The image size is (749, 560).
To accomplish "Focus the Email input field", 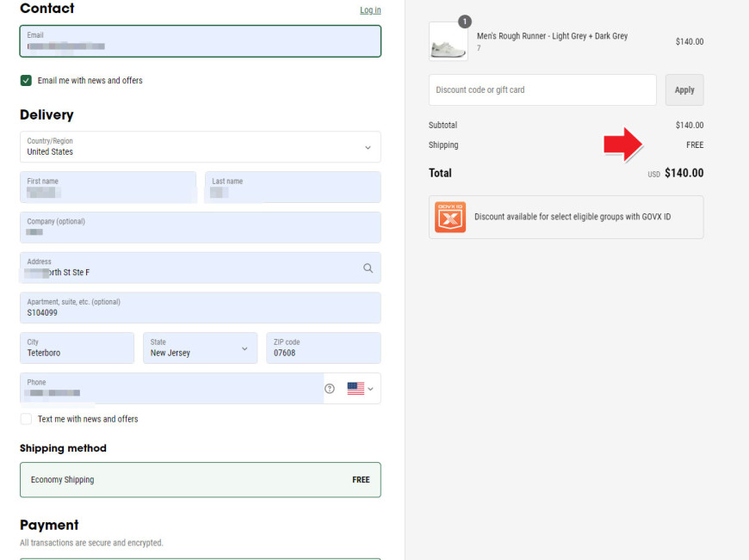I will tap(200, 41).
